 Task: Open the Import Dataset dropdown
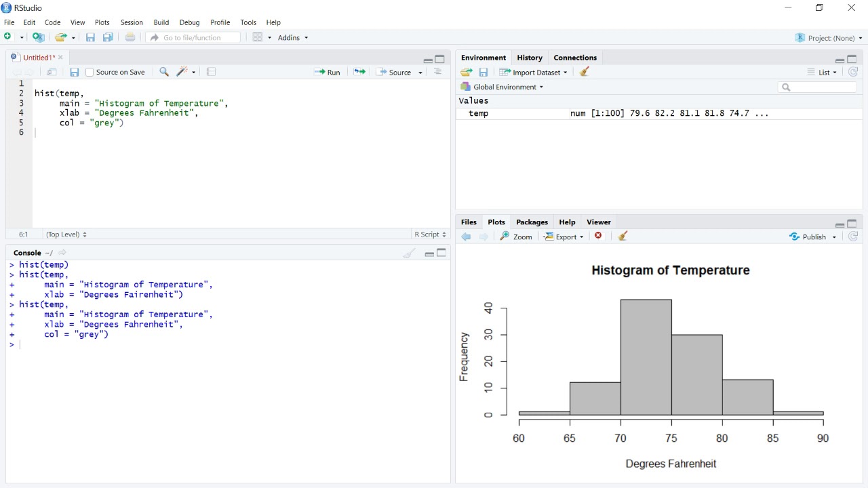533,72
